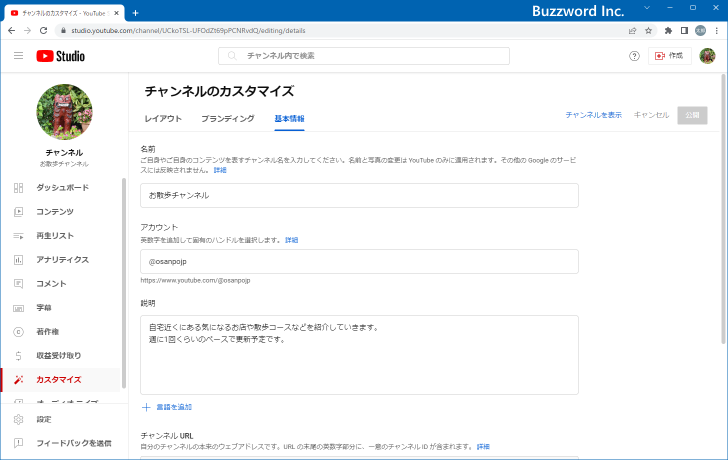Open コンテンツ content icon in sidebar

tap(19, 212)
